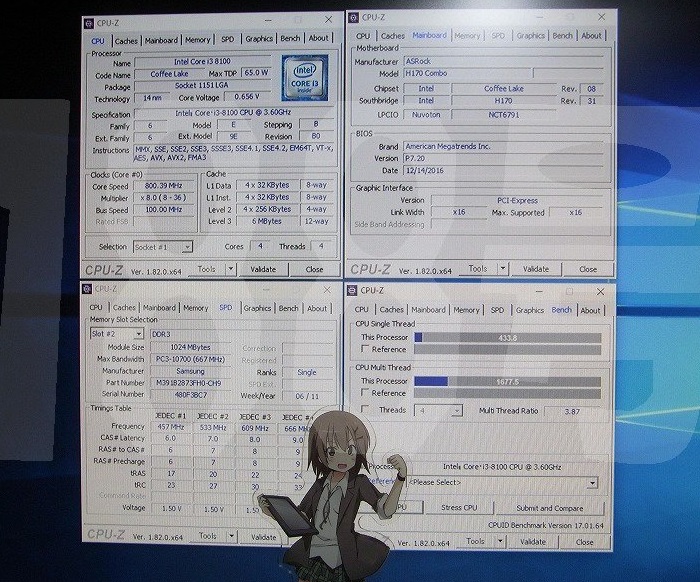The width and height of the screenshot is (700, 582).
Task: Click the Core Speed 800.39 MHz field
Action: [x=163, y=186]
